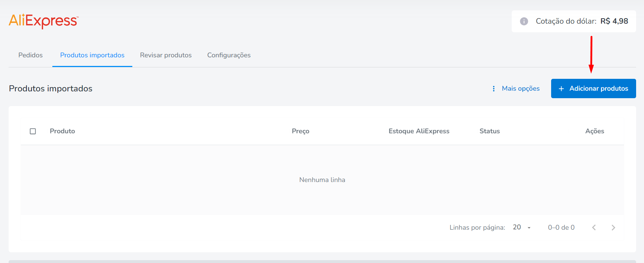This screenshot has height=263, width=644.
Task: Click the Adicionar produtos button
Action: [x=593, y=89]
